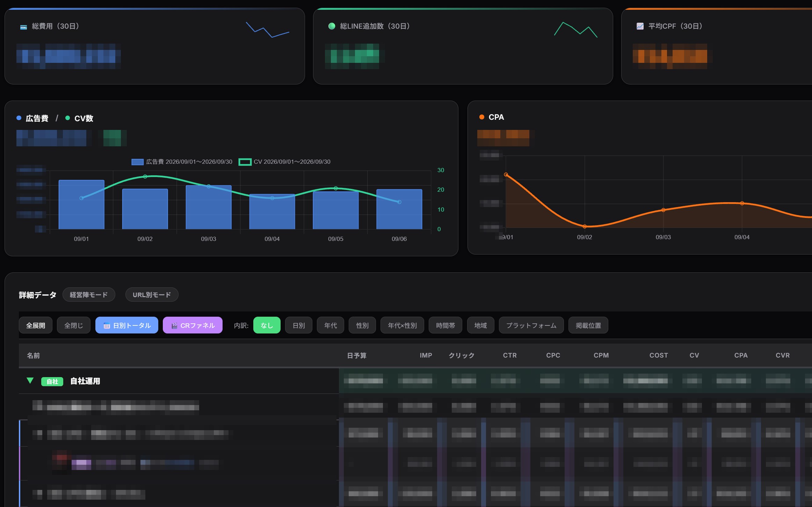Switch to URL別モード
812x507 pixels.
pyautogui.click(x=152, y=295)
